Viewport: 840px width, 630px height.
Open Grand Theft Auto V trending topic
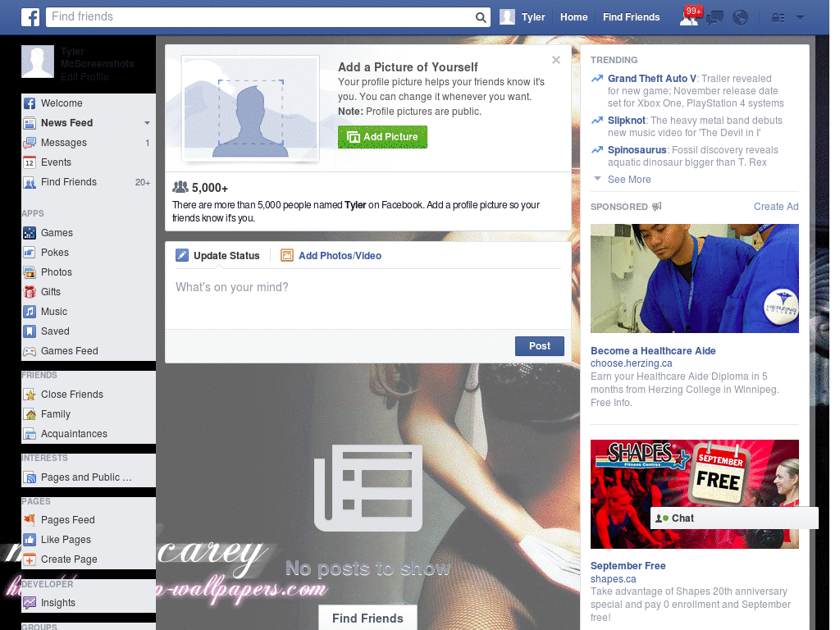(x=652, y=79)
